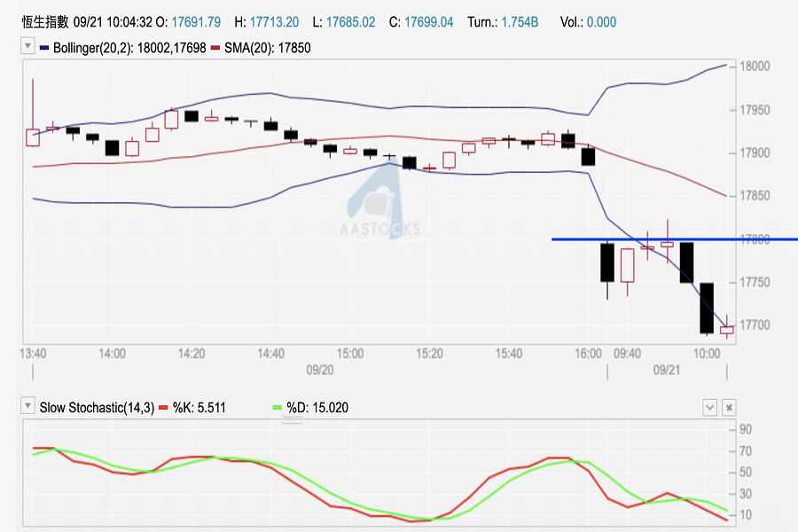Click the 17900 price axis label
Viewport: 798px width, 532px height.
point(755,153)
